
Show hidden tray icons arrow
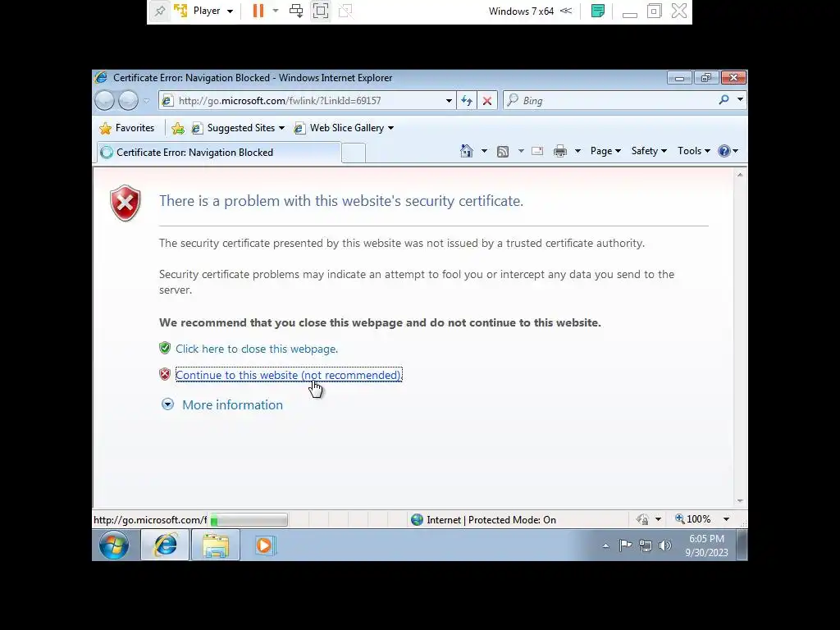pos(605,546)
